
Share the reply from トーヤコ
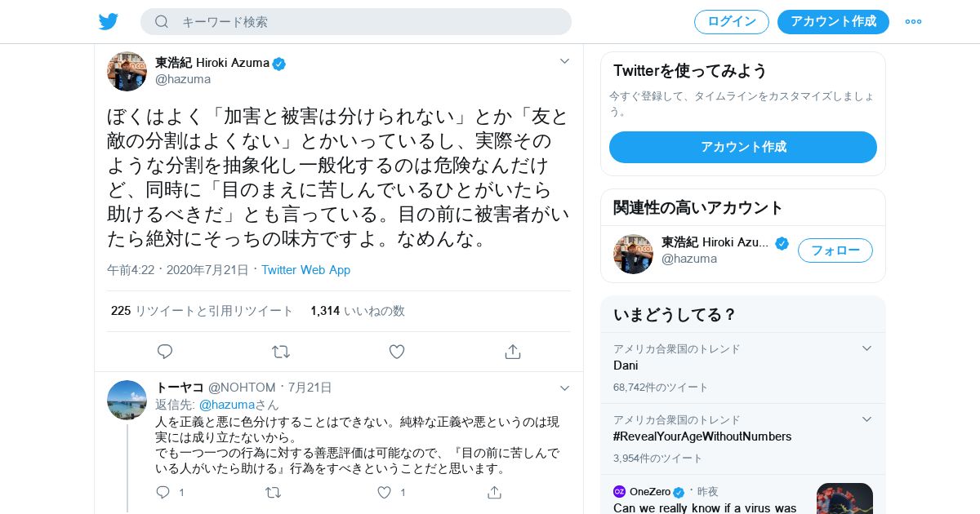[x=494, y=493]
